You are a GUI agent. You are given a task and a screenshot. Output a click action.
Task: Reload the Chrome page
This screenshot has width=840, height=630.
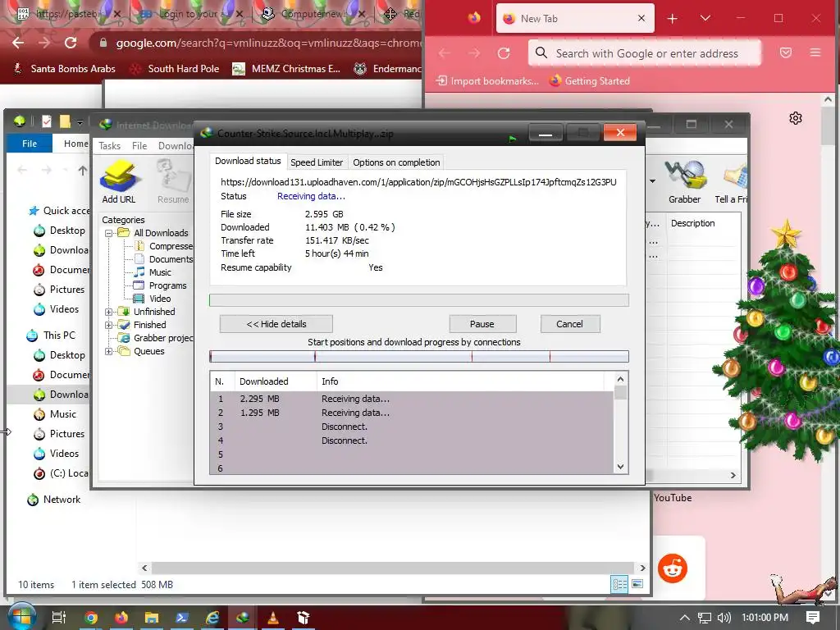(x=71, y=43)
